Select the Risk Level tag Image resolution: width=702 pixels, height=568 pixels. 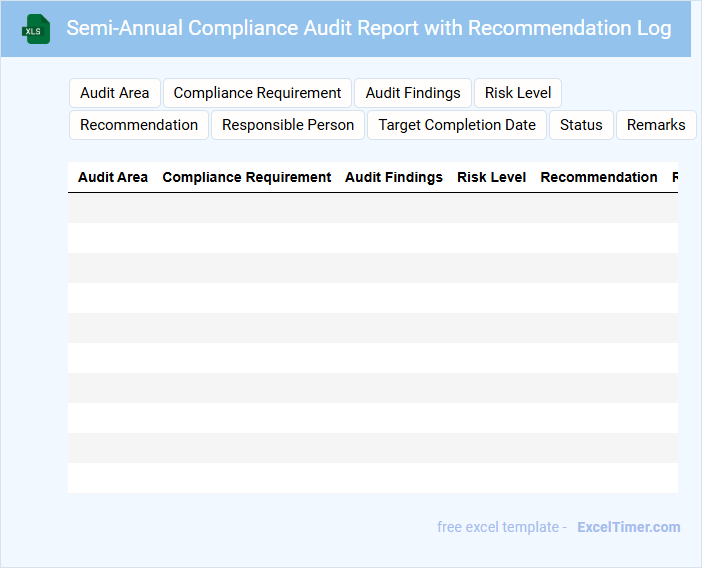coord(518,93)
